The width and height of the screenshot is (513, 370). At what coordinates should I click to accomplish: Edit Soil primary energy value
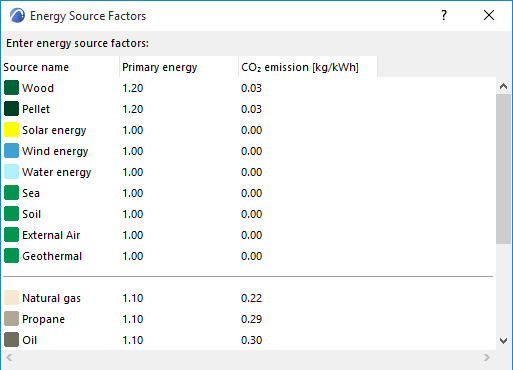click(x=133, y=214)
